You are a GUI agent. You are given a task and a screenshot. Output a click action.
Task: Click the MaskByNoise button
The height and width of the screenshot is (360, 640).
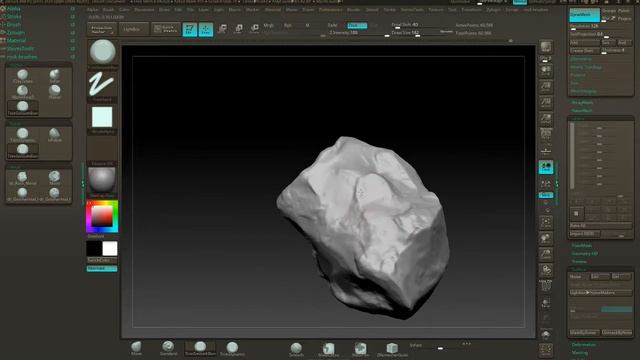click(x=584, y=333)
